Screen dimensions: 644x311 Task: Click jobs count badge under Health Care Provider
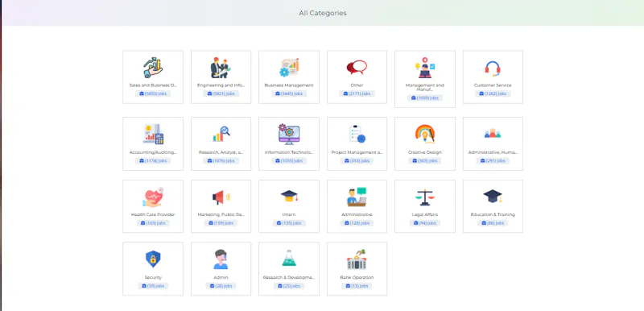click(x=153, y=223)
